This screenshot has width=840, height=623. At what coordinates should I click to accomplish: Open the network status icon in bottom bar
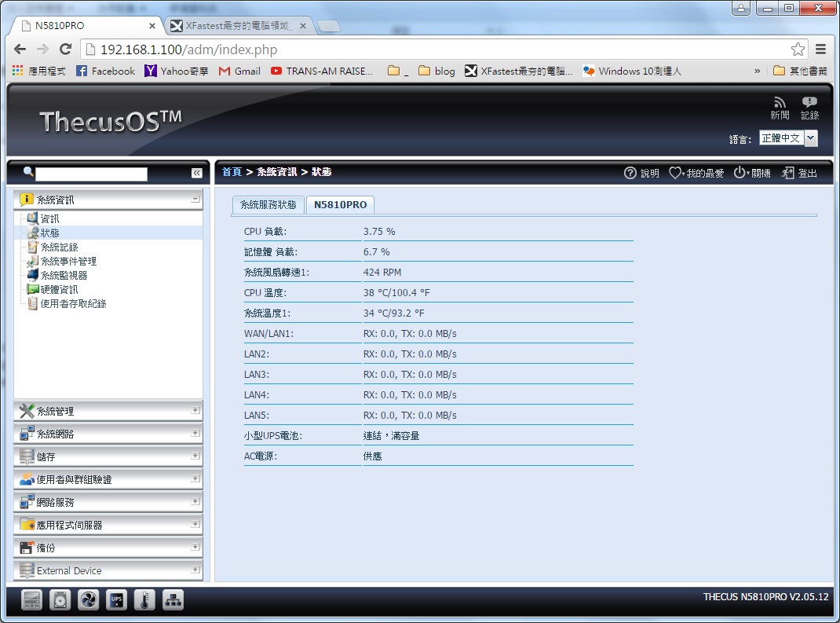pos(173,600)
